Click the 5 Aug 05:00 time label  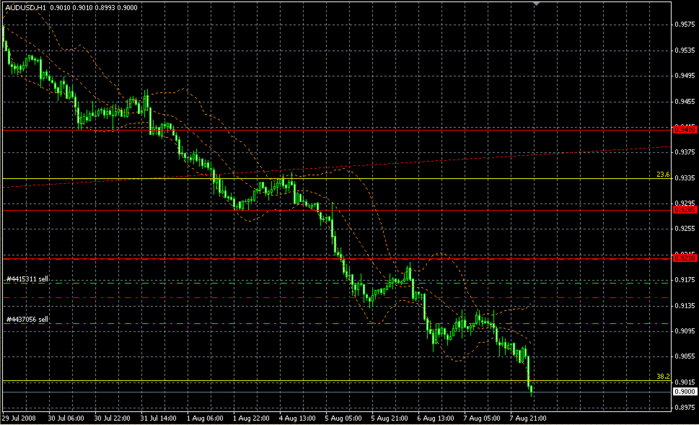coord(343,418)
